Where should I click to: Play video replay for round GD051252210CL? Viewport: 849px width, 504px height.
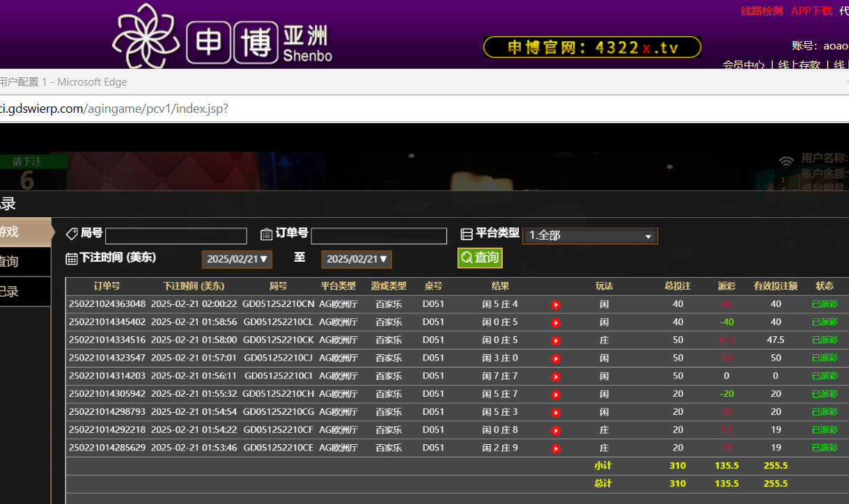(x=556, y=323)
